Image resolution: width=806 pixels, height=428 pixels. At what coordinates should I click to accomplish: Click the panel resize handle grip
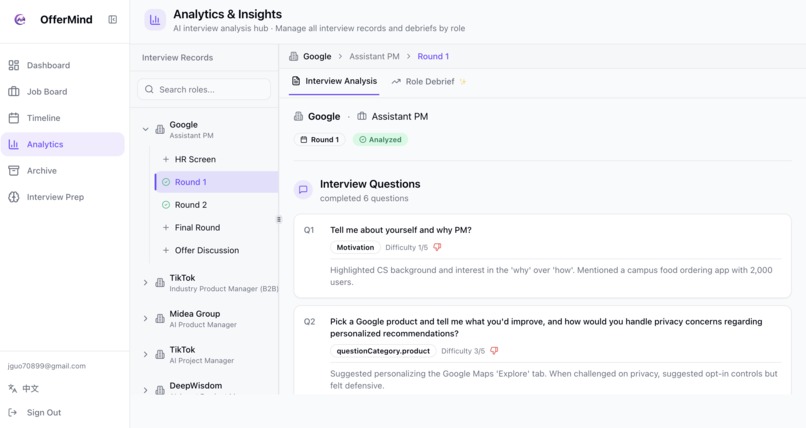(x=279, y=219)
